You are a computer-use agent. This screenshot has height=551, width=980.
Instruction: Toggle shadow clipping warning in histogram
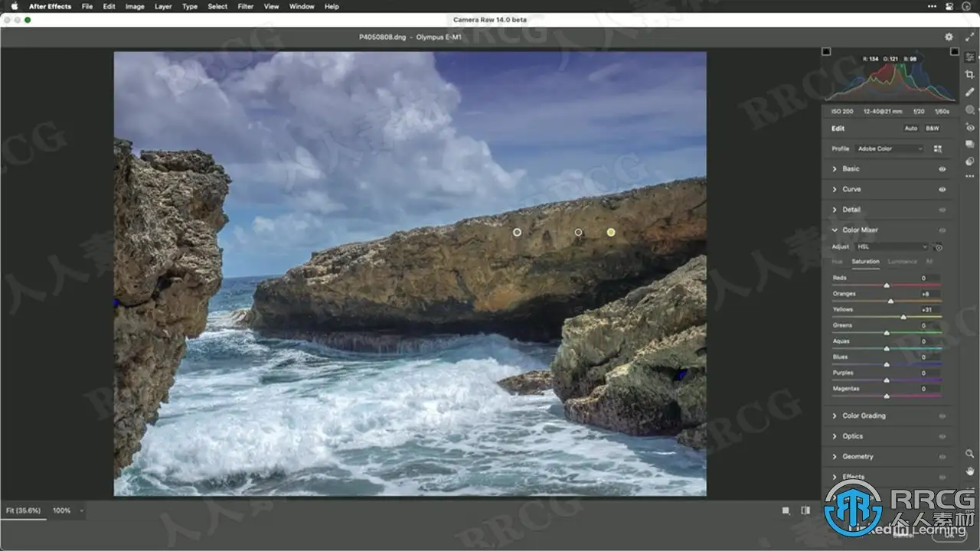(826, 51)
